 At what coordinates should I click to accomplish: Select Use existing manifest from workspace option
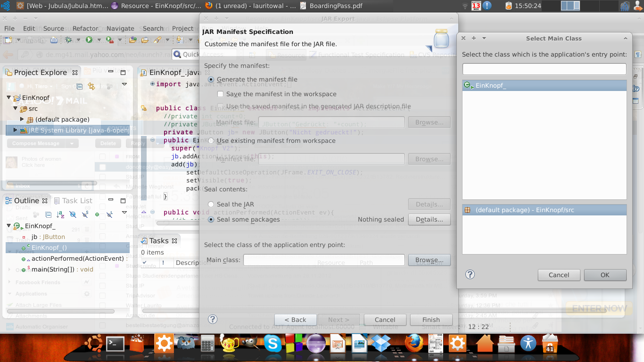click(211, 140)
